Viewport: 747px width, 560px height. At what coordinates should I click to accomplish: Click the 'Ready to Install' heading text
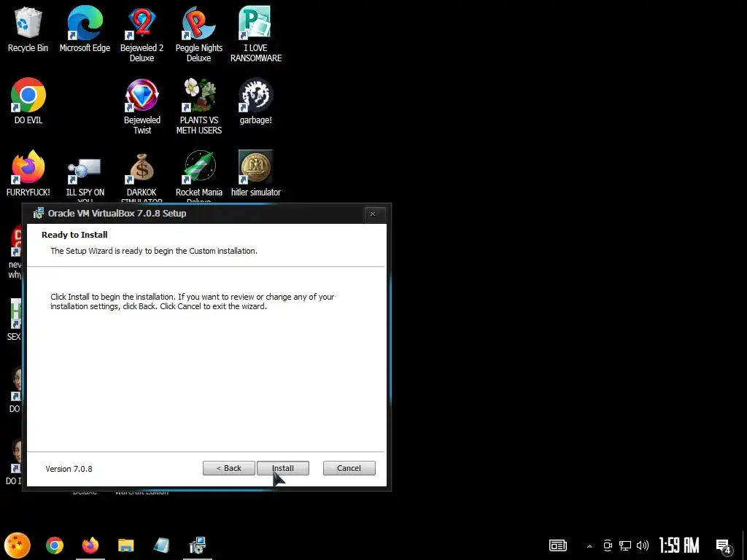(x=74, y=235)
